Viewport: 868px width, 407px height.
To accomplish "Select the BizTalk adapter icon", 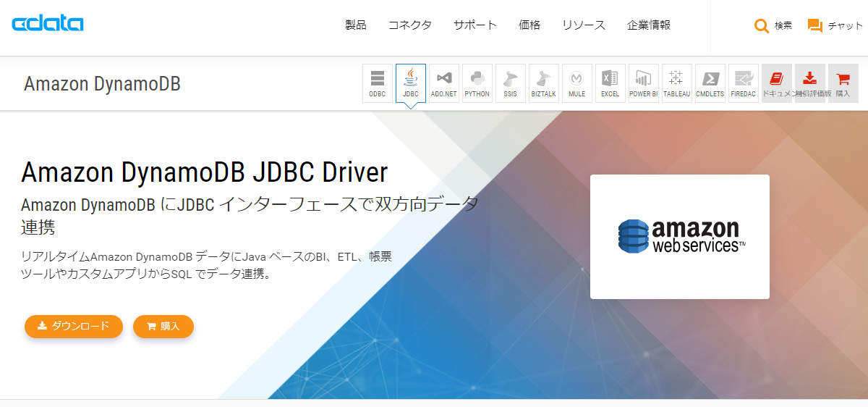I will pos(544,83).
